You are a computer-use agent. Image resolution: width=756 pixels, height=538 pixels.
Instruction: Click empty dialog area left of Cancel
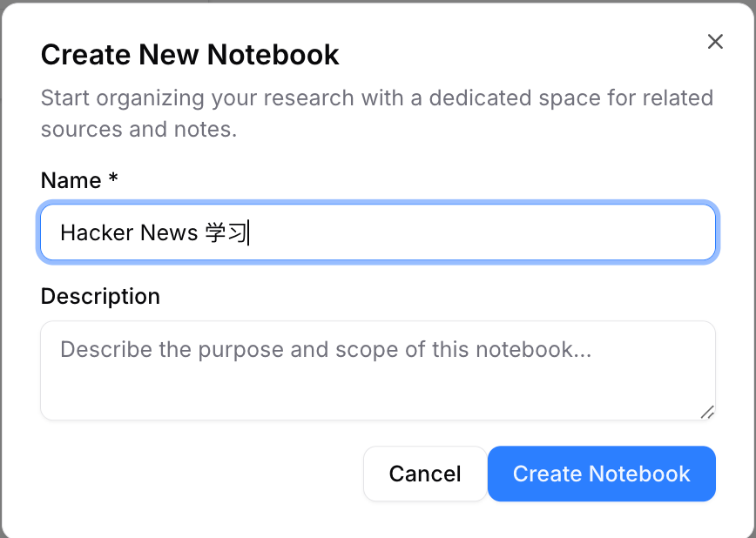coord(200,474)
